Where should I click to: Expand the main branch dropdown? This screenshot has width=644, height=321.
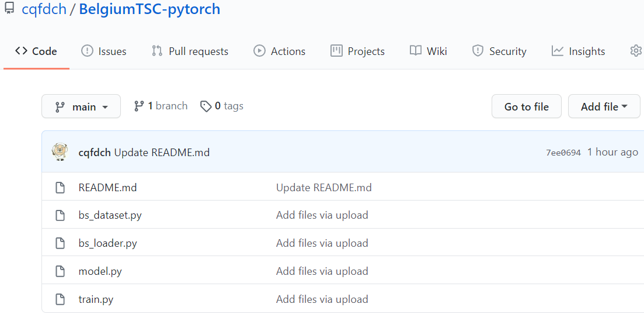[81, 106]
